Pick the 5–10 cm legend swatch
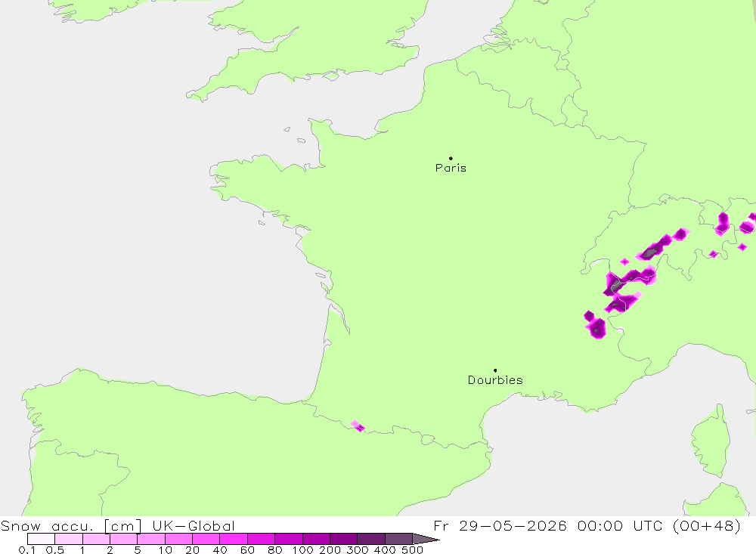 (151, 539)
